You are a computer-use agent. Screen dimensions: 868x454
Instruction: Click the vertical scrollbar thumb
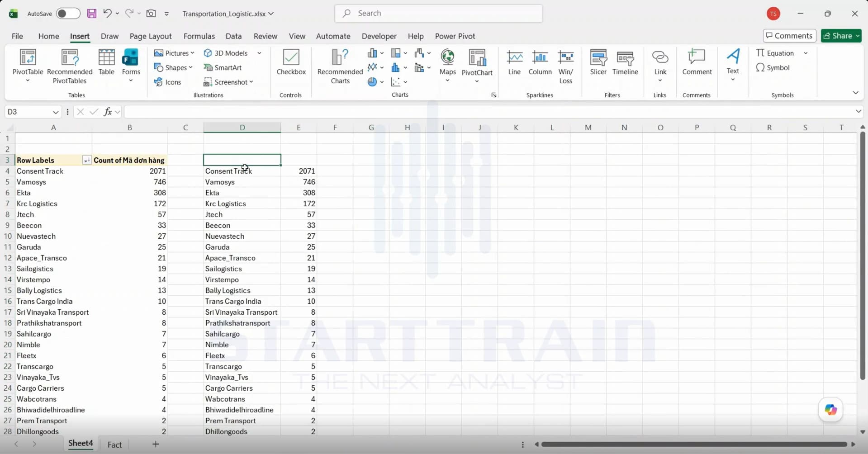(x=863, y=255)
